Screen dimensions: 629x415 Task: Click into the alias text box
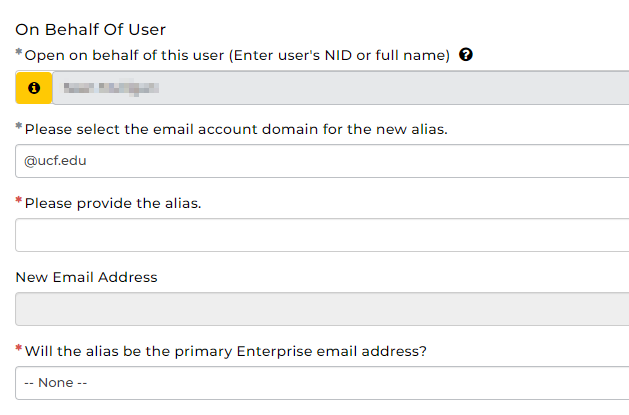322,235
